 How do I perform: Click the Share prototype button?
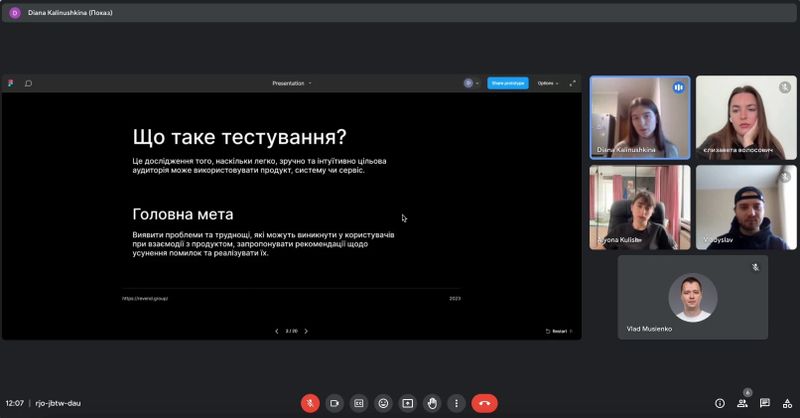[508, 83]
